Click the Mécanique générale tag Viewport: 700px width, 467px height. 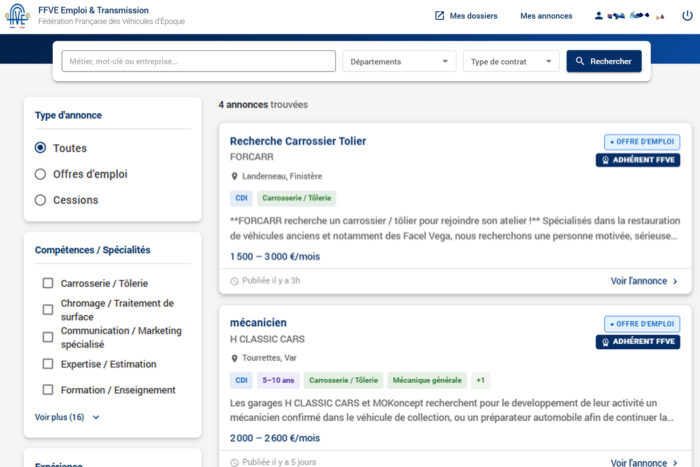click(427, 380)
